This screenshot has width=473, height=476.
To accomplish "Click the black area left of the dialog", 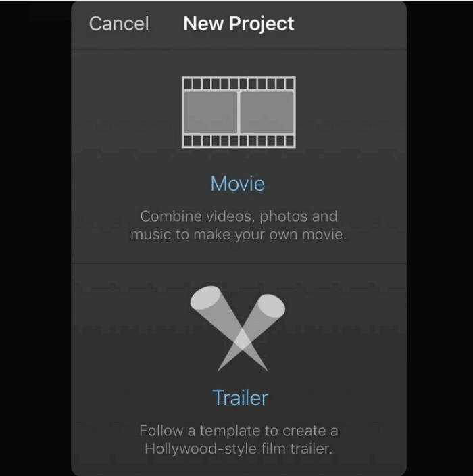I will point(35,238).
